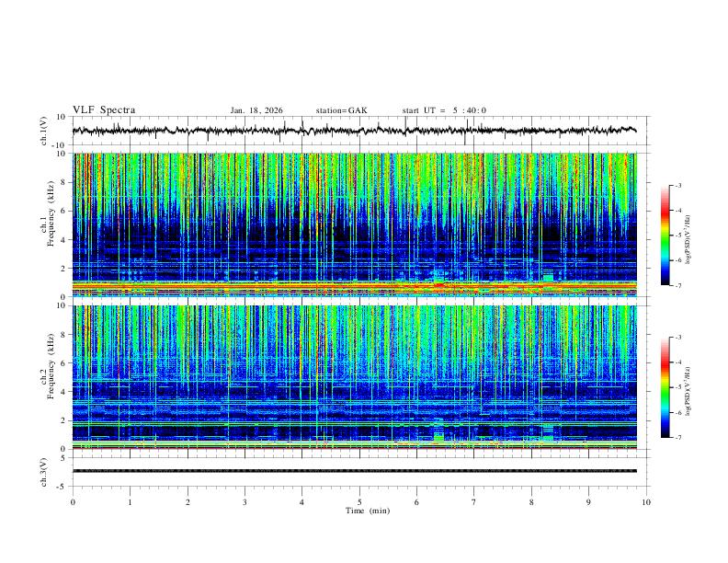Click the ch.2 PSD color bar
The height and width of the screenshot is (563, 728).
665,387
